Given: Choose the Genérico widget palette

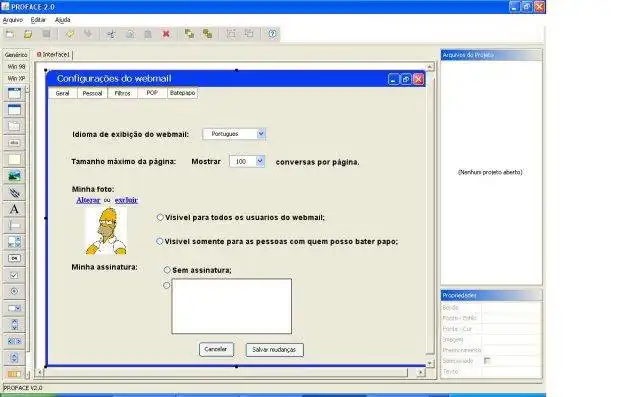Looking at the screenshot, I should point(16,55).
